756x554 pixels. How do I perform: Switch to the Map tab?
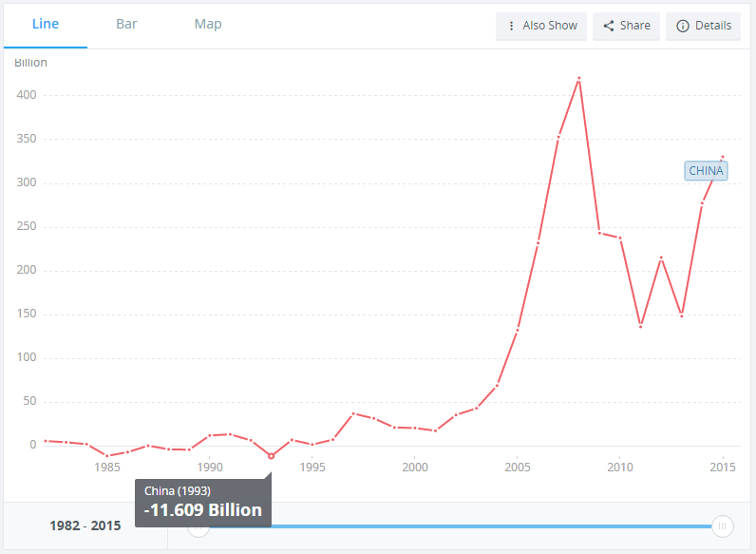point(208,24)
